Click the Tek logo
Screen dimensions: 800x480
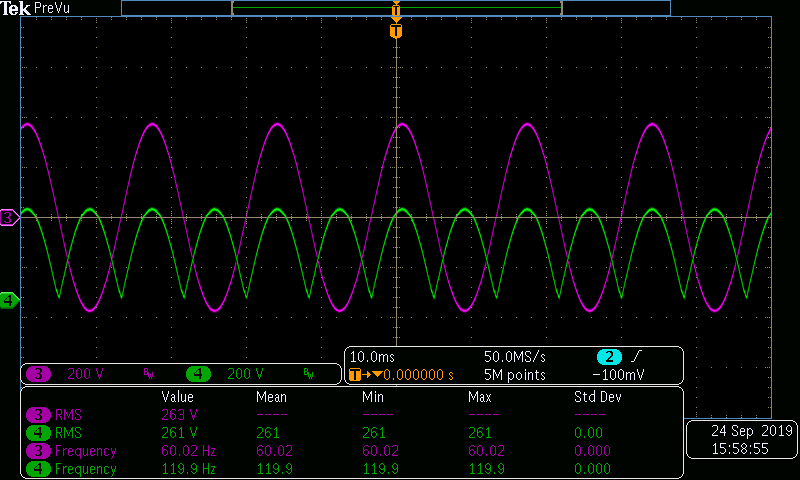16,8
